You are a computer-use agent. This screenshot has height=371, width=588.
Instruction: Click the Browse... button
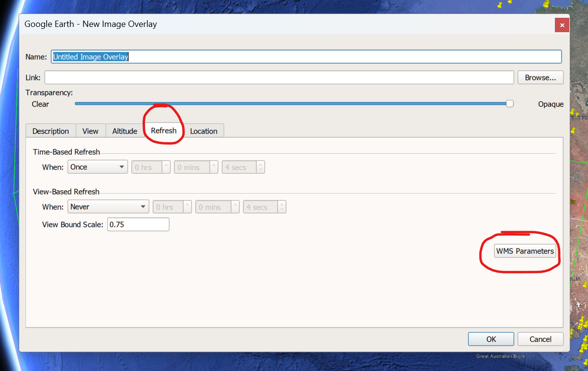540,77
